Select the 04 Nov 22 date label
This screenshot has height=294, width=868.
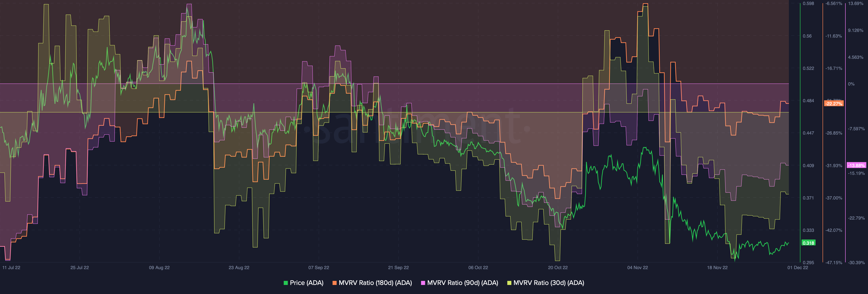[x=637, y=268]
